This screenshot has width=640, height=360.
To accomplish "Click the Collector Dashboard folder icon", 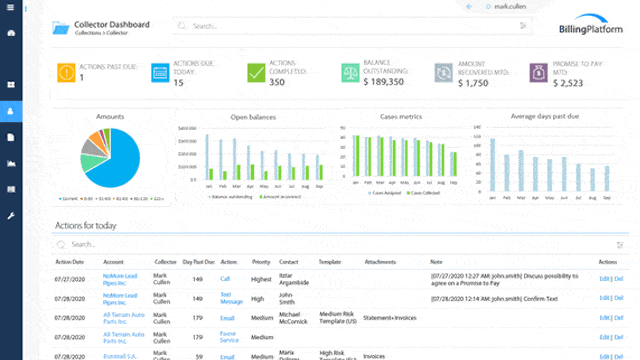I will click(x=61, y=28).
